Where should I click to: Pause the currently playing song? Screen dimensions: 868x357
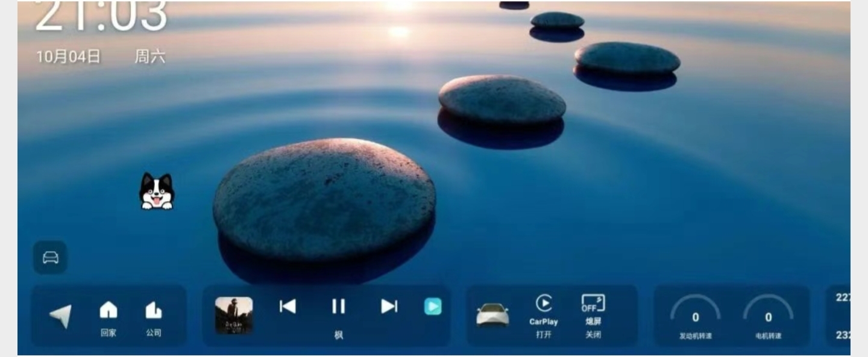click(x=339, y=306)
